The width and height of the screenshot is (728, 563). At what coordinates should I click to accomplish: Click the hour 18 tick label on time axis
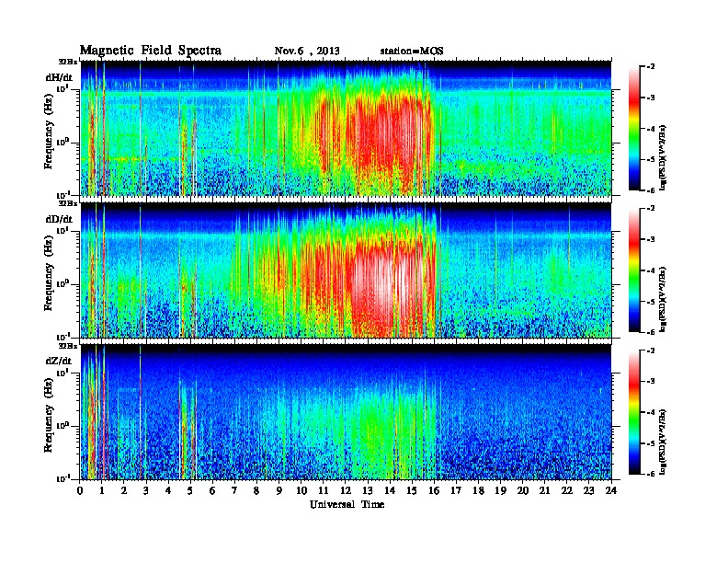[479, 490]
